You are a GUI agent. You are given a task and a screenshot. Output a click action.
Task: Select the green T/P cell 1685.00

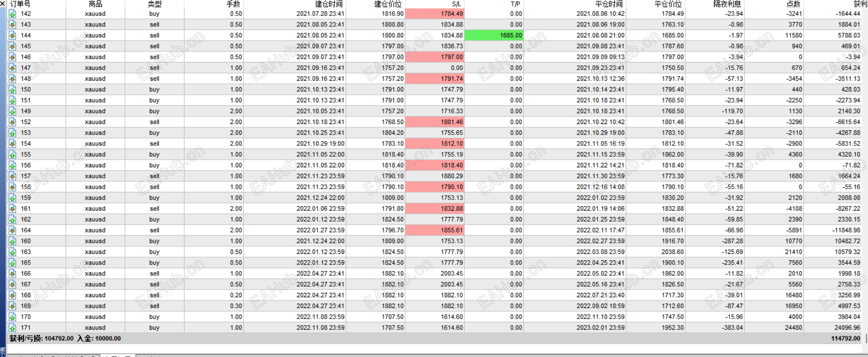pos(494,35)
